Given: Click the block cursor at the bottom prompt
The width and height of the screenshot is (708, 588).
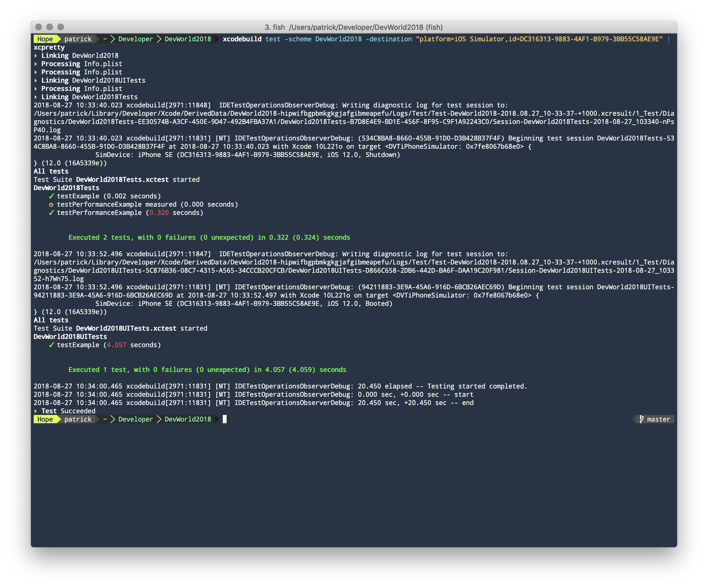Looking at the screenshot, I should (224, 419).
